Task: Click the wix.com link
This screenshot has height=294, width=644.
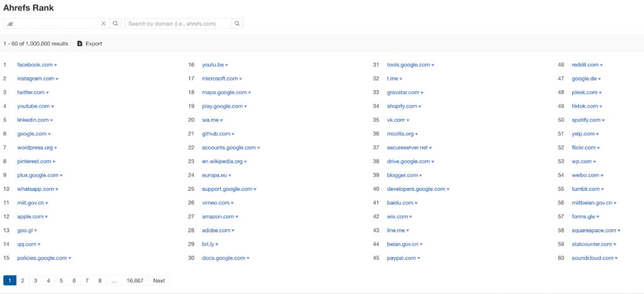Action: pos(397,217)
